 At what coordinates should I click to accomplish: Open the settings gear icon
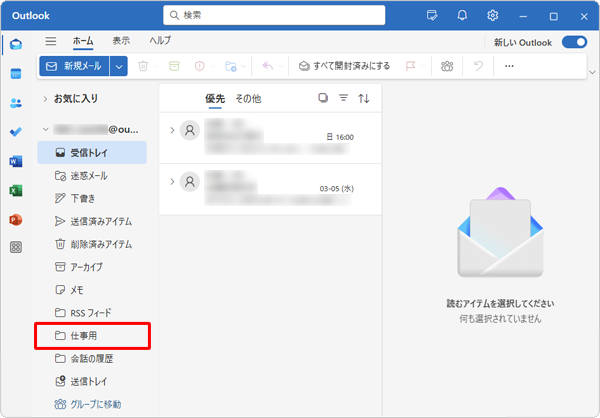coord(492,15)
